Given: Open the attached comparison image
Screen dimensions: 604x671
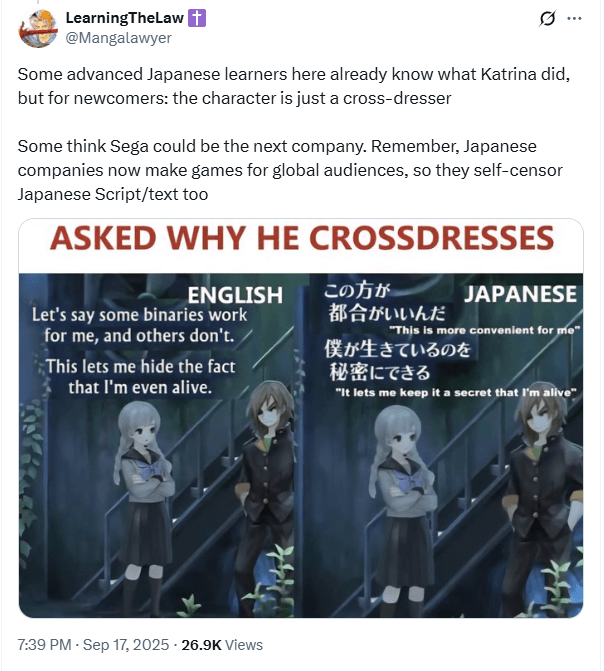Looking at the screenshot, I should coord(301,418).
